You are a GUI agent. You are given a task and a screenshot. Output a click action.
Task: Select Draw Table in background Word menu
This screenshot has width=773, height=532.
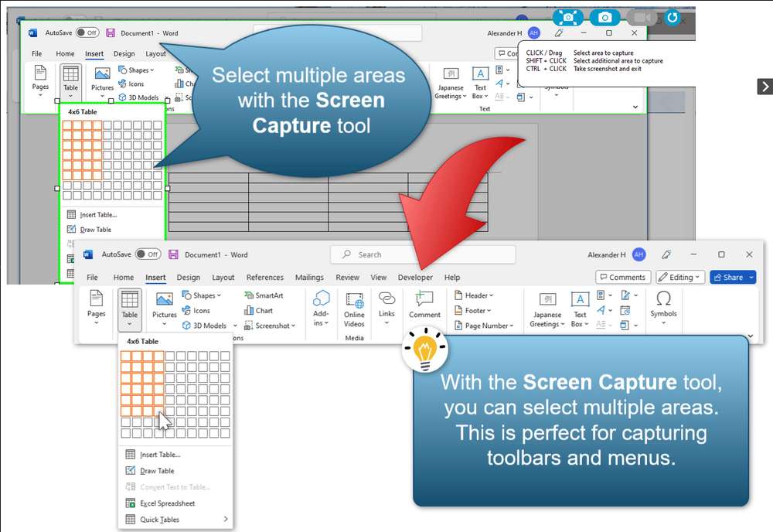coord(89,229)
